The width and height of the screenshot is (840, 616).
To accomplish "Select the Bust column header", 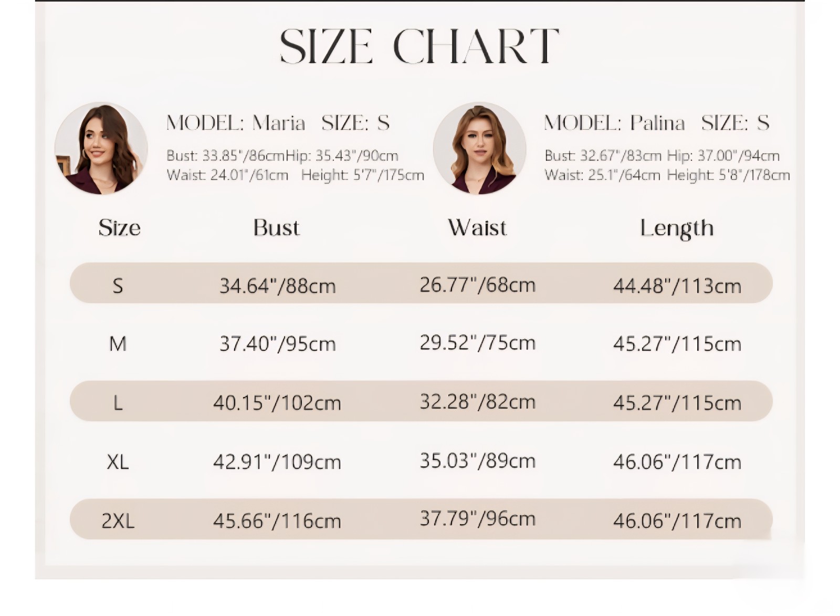I will pos(276,228).
